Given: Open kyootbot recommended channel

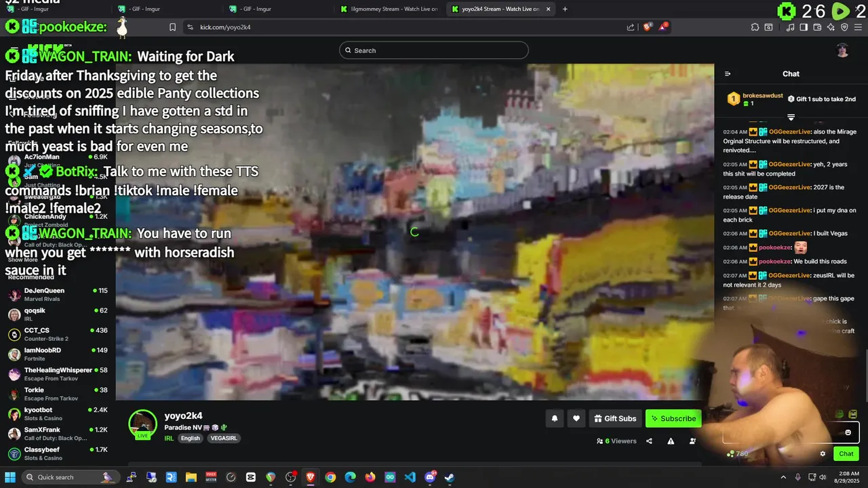Looking at the screenshot, I should pos(58,414).
